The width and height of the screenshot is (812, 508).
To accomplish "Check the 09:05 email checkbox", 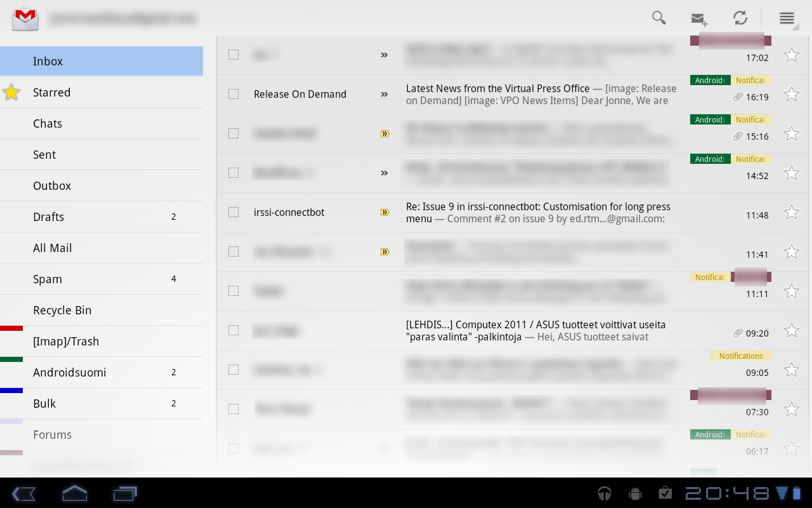I will pos(233,370).
